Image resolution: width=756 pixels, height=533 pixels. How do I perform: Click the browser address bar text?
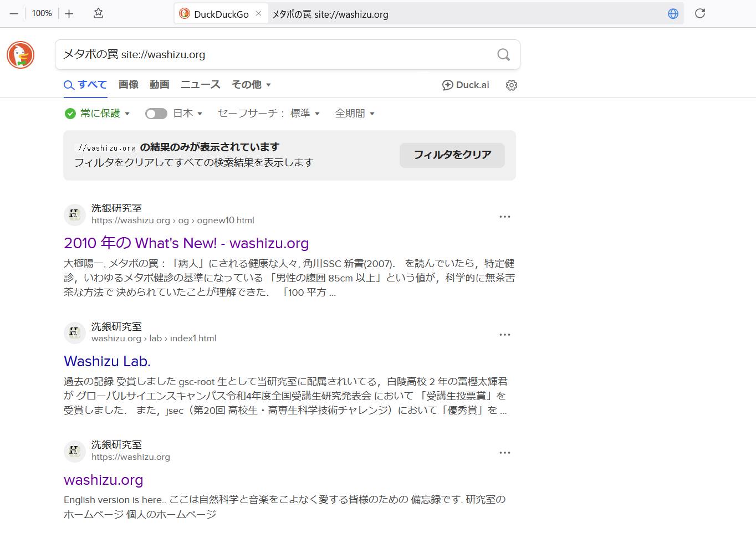330,14
